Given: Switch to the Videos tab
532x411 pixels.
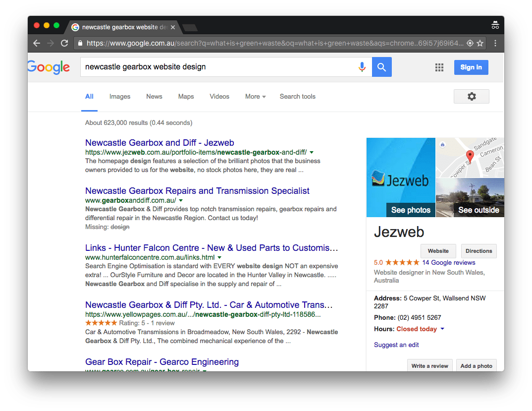Looking at the screenshot, I should tap(219, 97).
